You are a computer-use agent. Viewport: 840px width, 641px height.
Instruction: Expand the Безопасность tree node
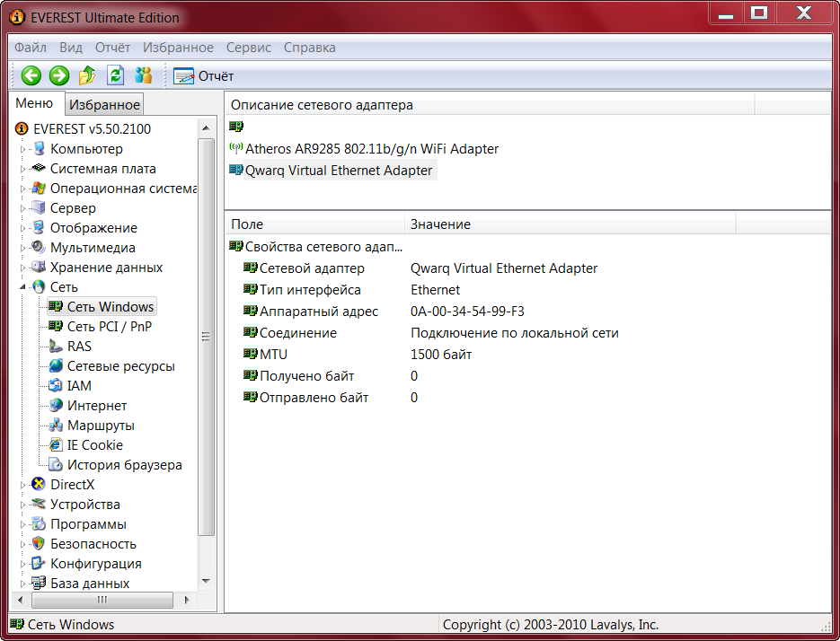pyautogui.click(x=23, y=544)
